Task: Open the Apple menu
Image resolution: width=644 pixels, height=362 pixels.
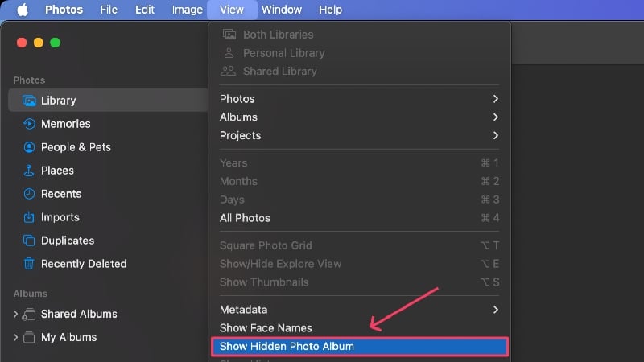Action: click(23, 10)
